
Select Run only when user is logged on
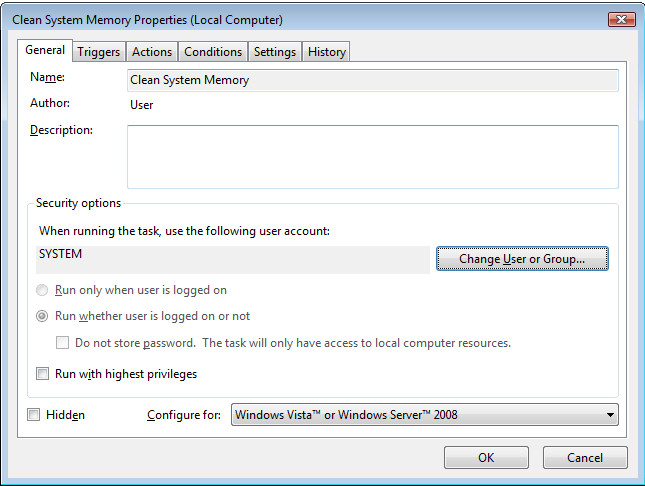click(42, 291)
